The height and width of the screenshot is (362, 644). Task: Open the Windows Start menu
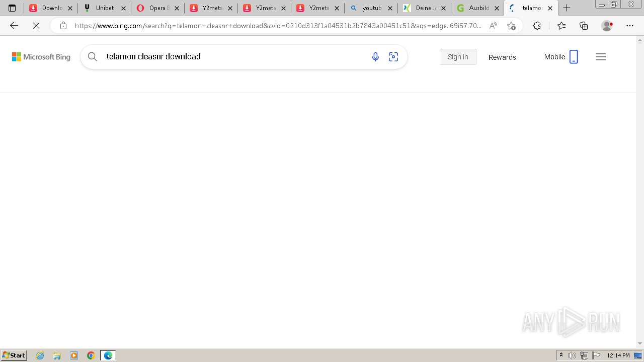pyautogui.click(x=14, y=355)
